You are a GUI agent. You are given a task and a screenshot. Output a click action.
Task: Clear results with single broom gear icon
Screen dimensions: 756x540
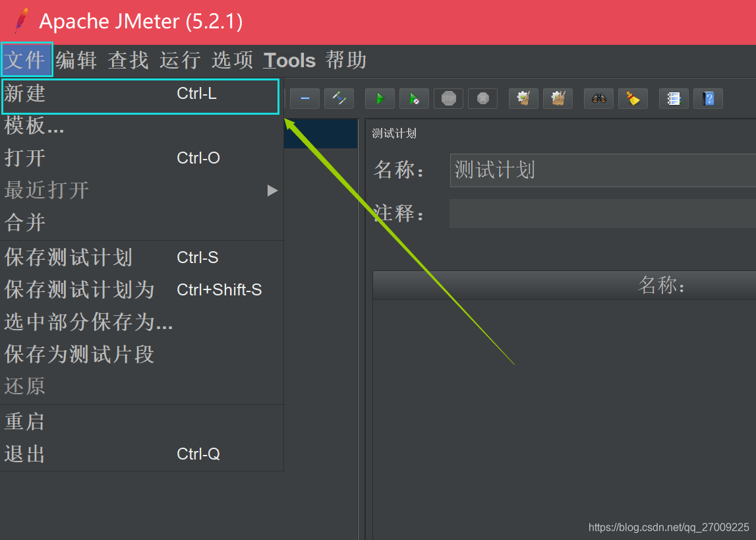coord(523,98)
